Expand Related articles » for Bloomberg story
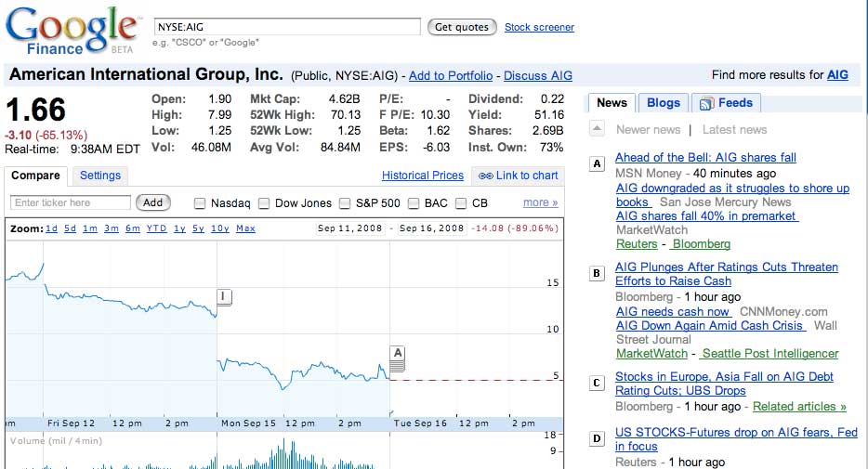868x469 pixels. [799, 406]
